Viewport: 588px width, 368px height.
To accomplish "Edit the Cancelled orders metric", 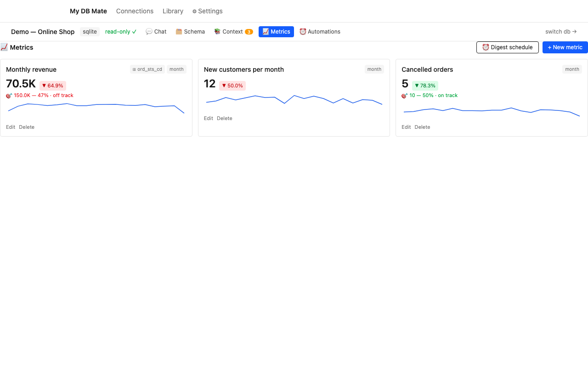I will click(406, 127).
